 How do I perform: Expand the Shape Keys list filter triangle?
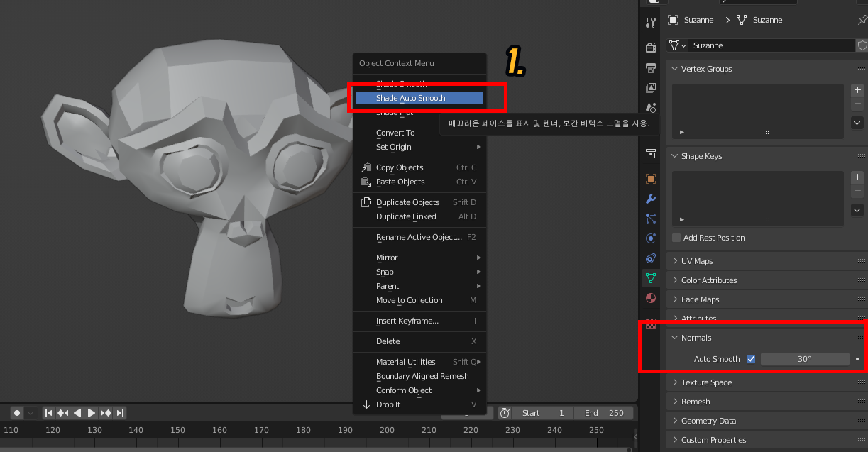682,219
